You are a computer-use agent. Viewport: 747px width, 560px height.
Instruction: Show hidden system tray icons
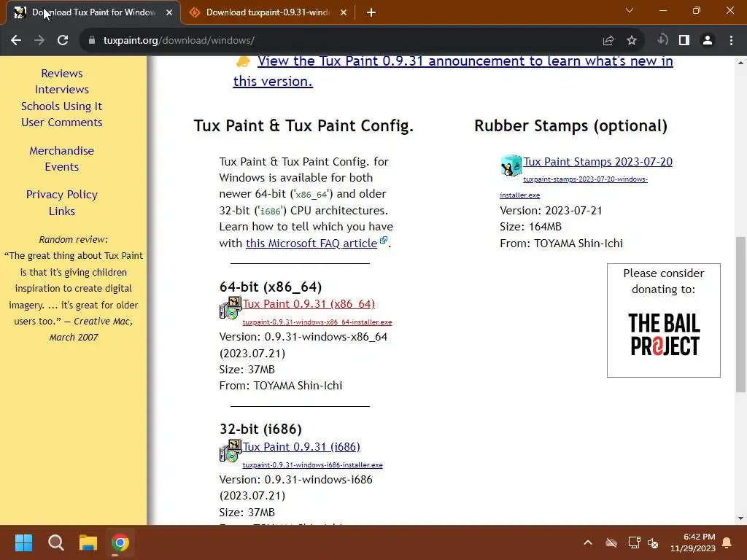588,542
